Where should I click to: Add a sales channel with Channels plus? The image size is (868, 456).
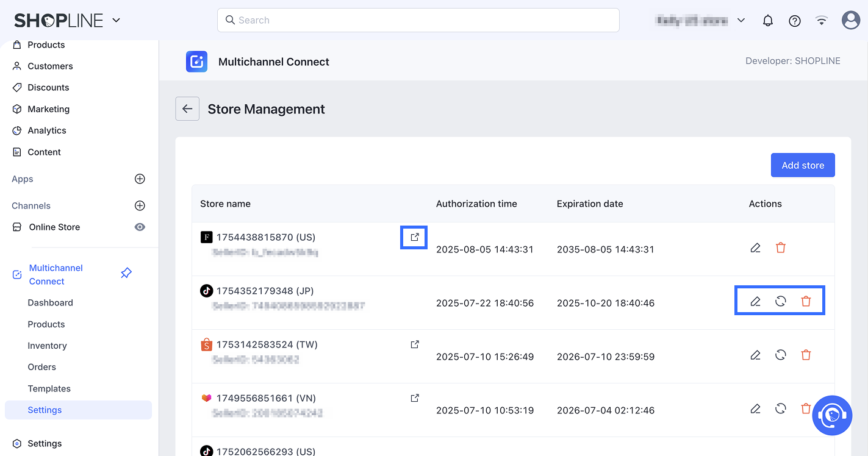click(x=140, y=205)
